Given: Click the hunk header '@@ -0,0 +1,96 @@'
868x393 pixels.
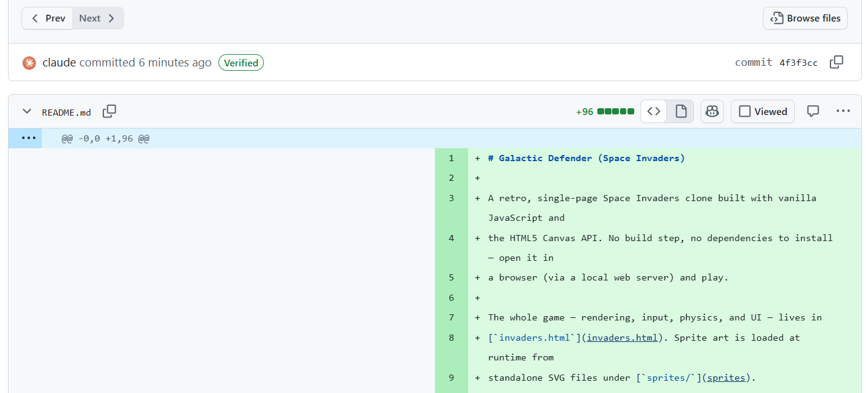Looking at the screenshot, I should pos(105,138).
